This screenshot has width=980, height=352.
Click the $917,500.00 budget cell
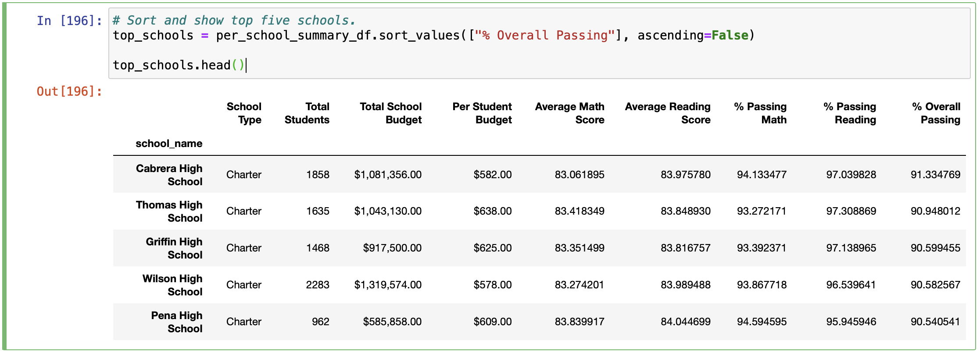392,248
